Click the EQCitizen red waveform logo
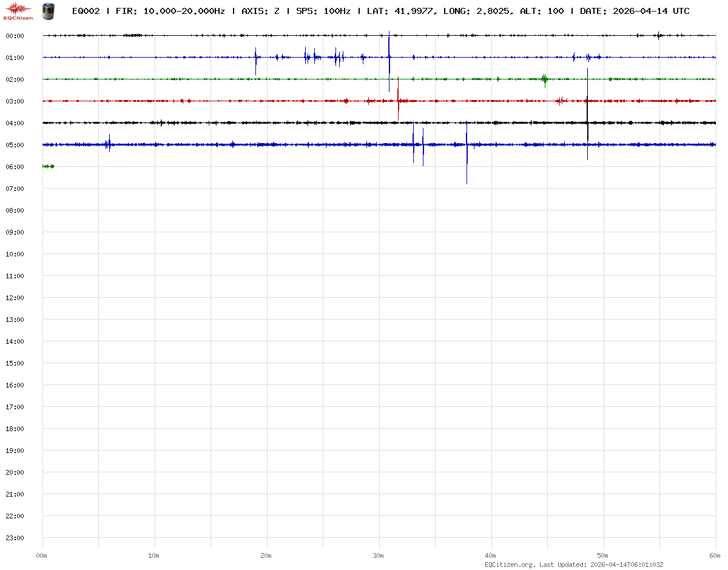Screen dimensions: 728x570 tap(18, 10)
